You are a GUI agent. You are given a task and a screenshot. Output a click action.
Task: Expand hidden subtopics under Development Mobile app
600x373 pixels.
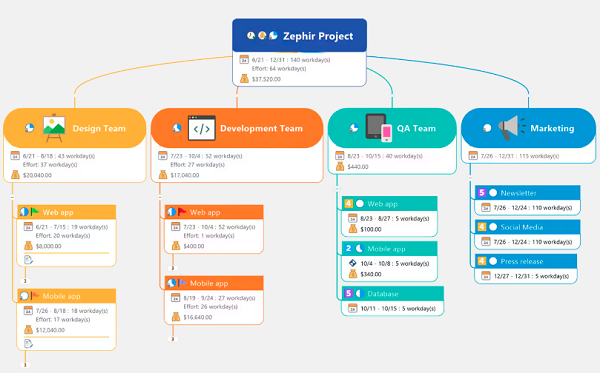[173, 339]
